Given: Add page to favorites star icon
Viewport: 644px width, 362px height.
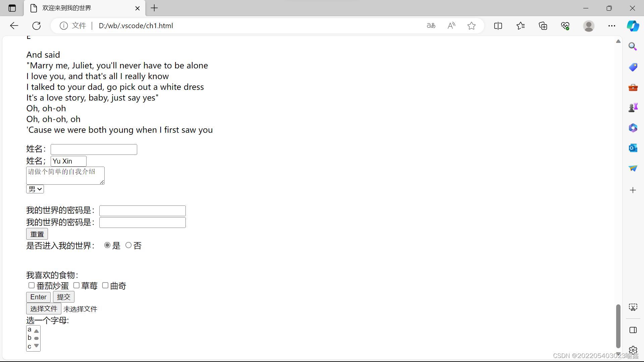Looking at the screenshot, I should coord(471,26).
